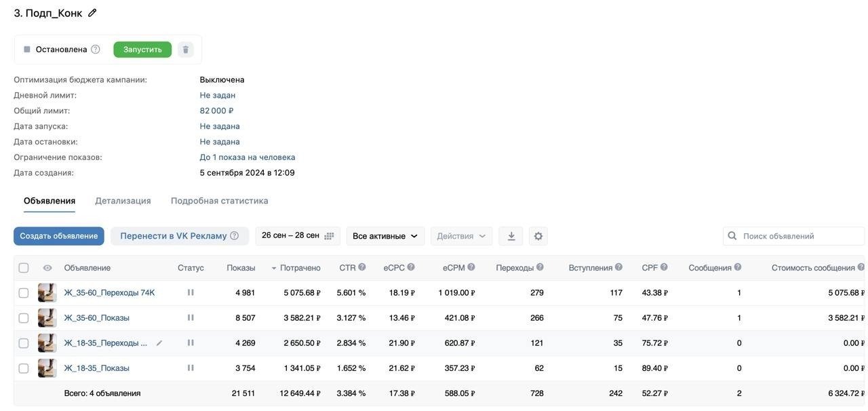868x411 pixels.
Task: Open the Подробная статистика tab
Action: (219, 201)
